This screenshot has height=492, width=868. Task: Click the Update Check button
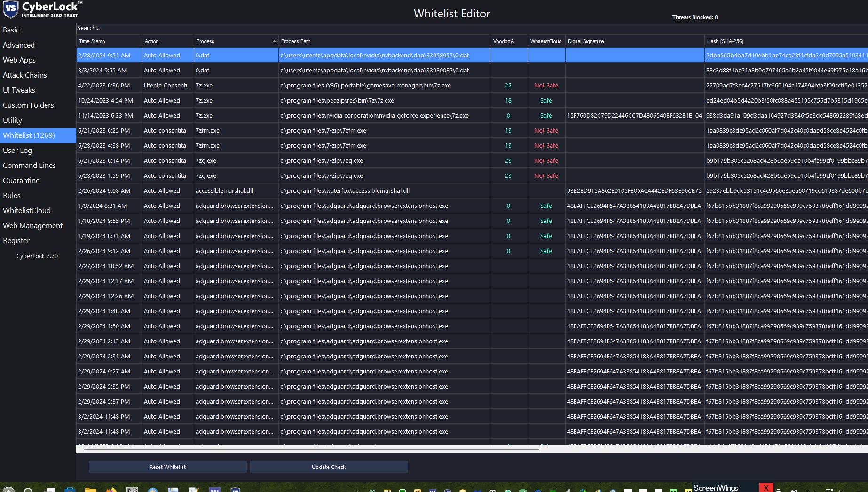329,467
